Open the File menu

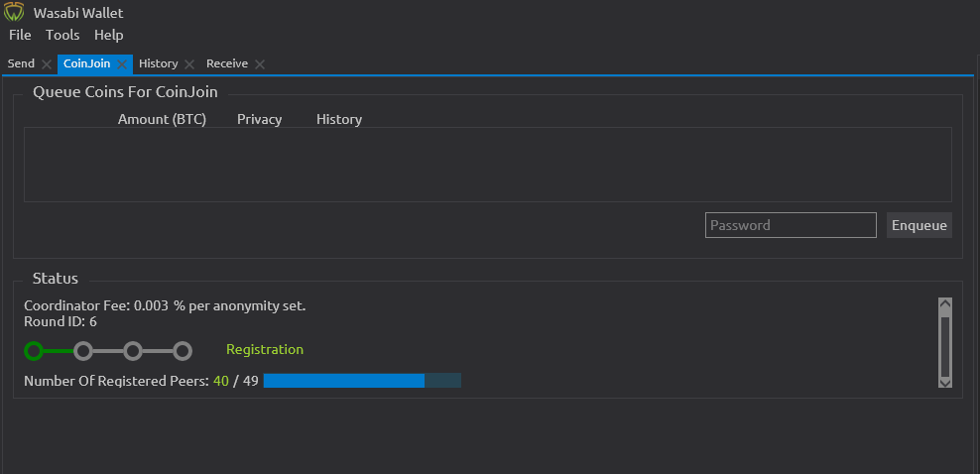pos(20,35)
